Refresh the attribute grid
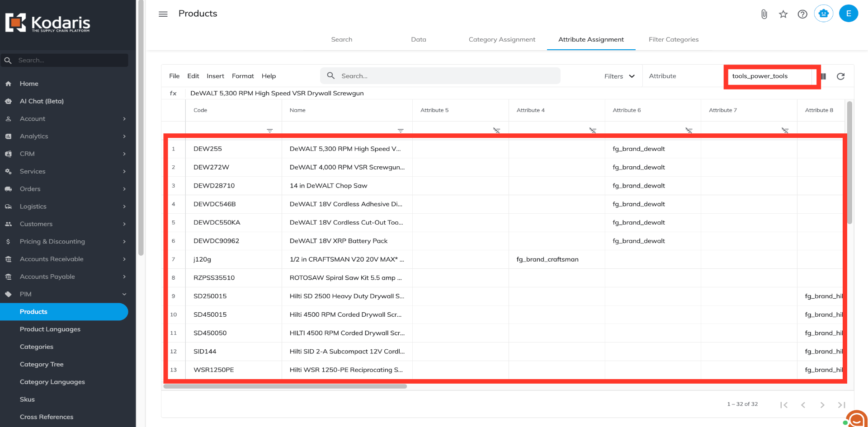The height and width of the screenshot is (427, 868). pos(840,76)
